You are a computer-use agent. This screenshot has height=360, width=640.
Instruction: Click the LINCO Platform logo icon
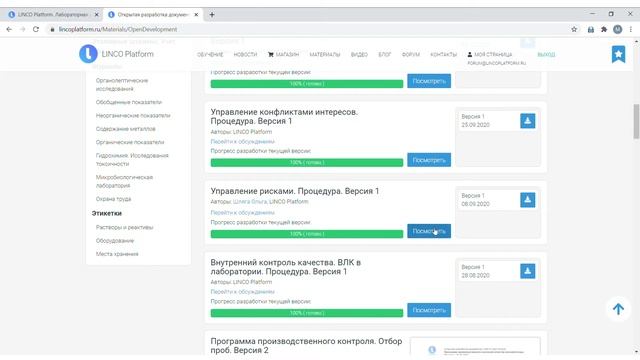click(88, 54)
